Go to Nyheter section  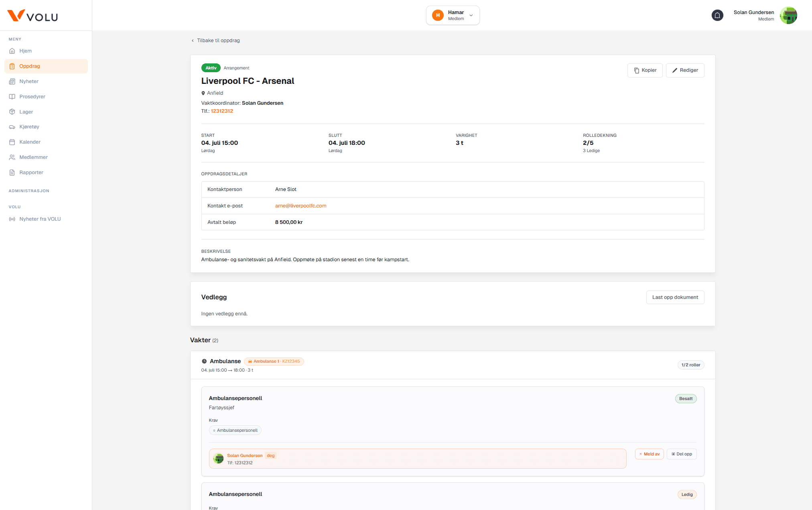pos(46,81)
